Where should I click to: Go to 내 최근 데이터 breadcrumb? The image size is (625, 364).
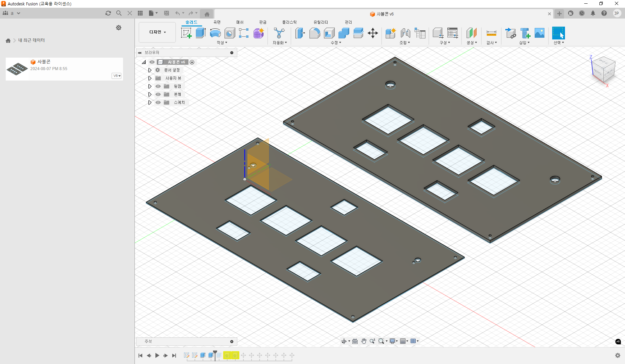(31, 40)
